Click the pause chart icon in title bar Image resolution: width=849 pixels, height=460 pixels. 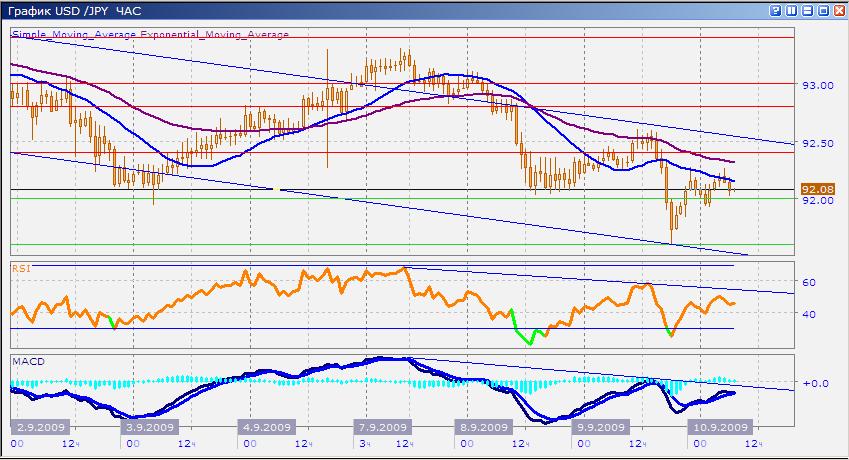point(791,10)
